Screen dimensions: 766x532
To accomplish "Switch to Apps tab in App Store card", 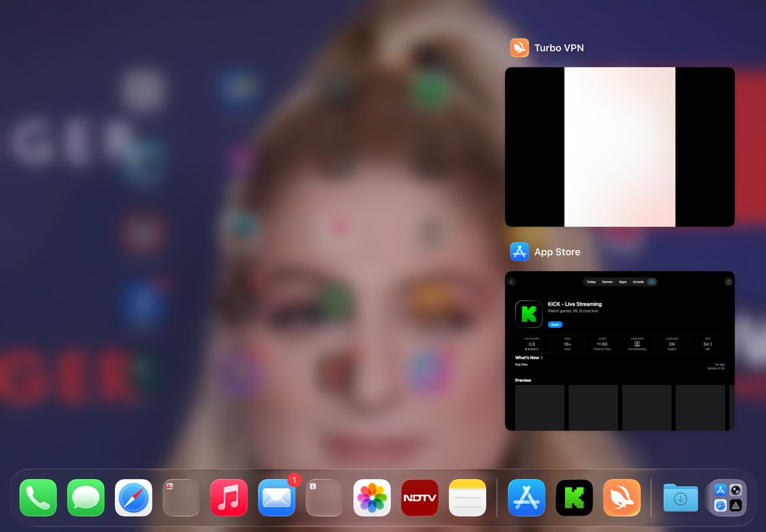I will click(623, 282).
